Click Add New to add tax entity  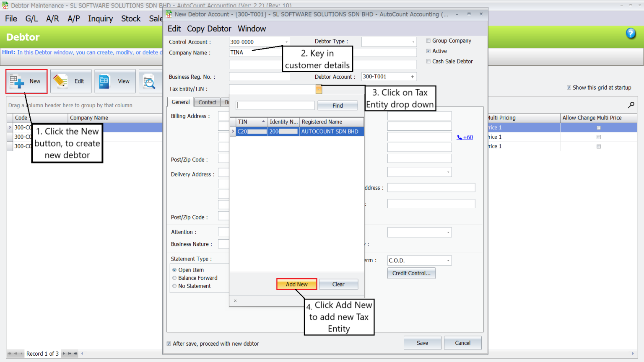(297, 284)
